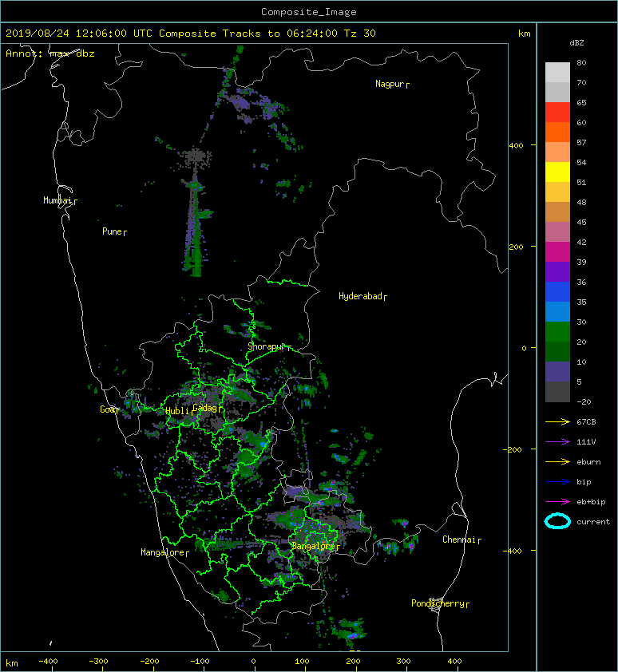Click the dBZ legend heading

(576, 43)
